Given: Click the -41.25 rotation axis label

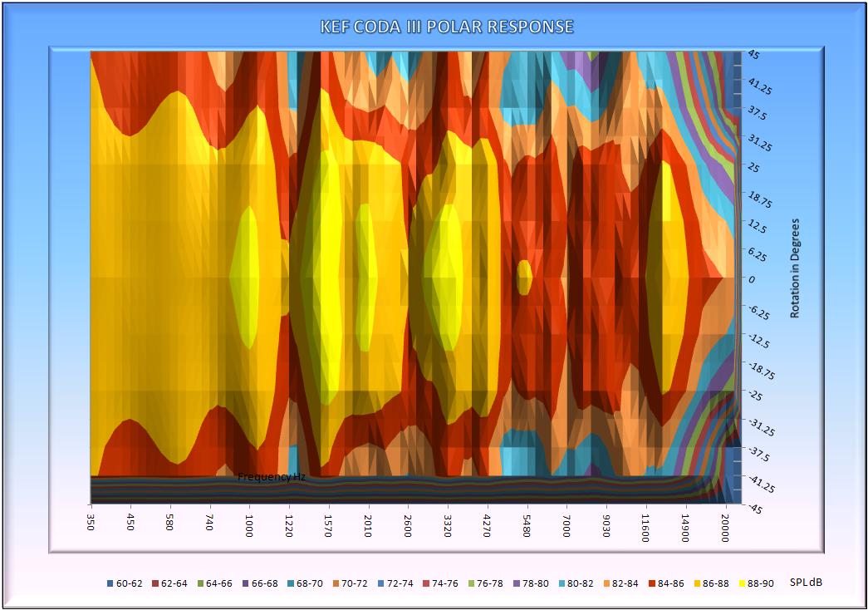Looking at the screenshot, I should [762, 485].
